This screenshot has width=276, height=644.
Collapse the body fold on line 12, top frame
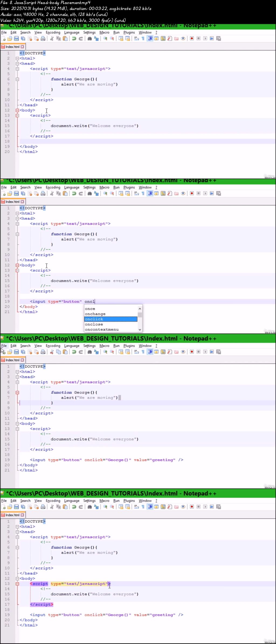pos(17,110)
